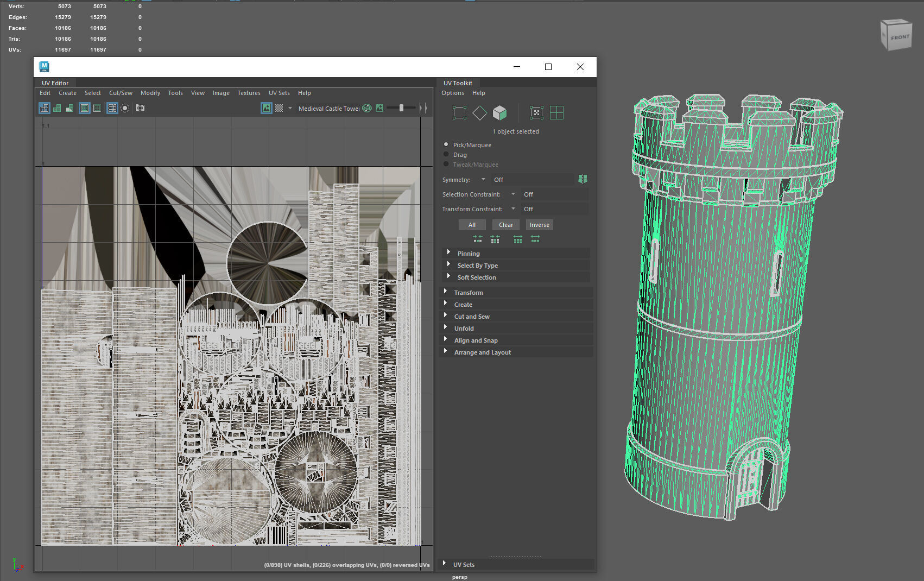Toggle the texture borders display icon
The width and height of the screenshot is (924, 581).
point(85,108)
